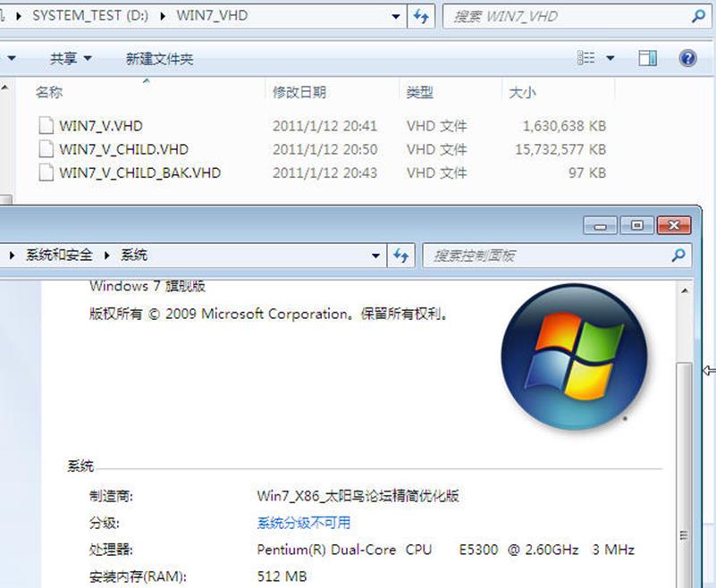Click the manufacturer value Win7_X86_太阳鸟论坛精简优化版
The height and width of the screenshot is (588, 716).
[358, 496]
